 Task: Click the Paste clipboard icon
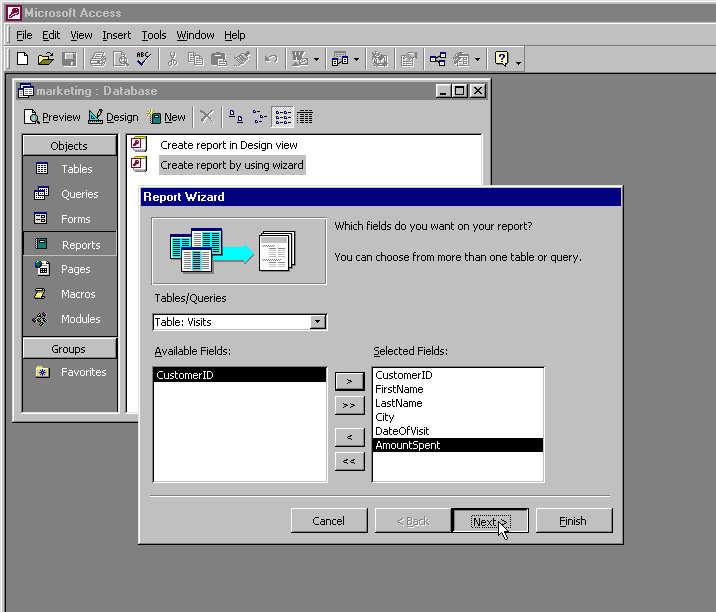tap(219, 59)
